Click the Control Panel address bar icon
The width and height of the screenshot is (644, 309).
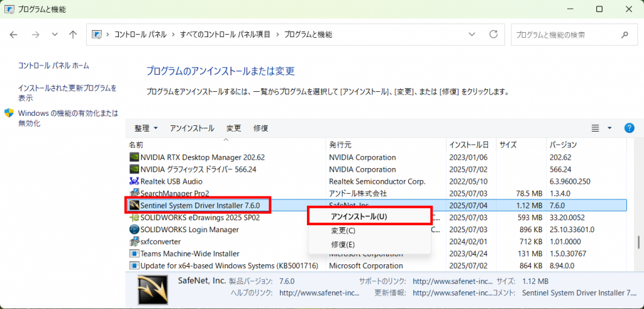point(97,35)
